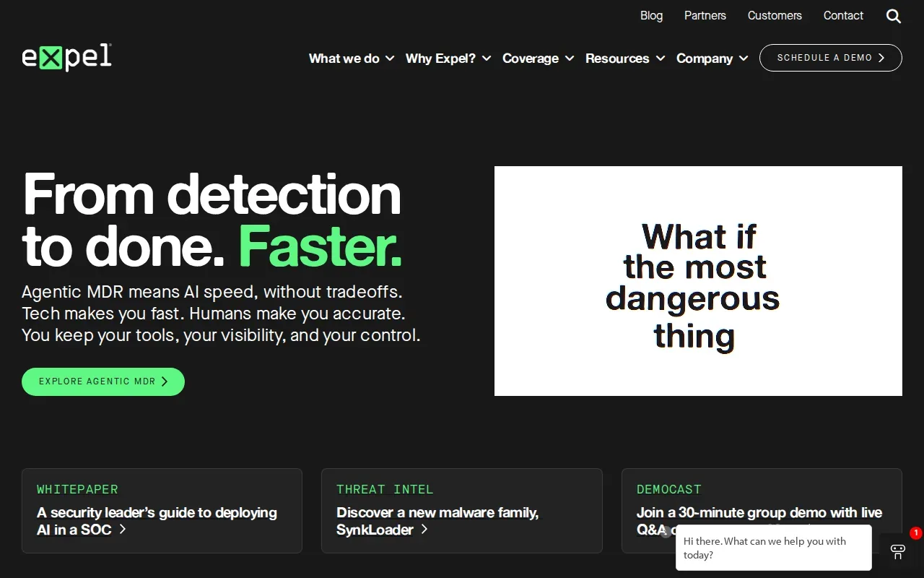Open the Contact link
Image resolution: width=924 pixels, height=578 pixels.
click(x=843, y=15)
